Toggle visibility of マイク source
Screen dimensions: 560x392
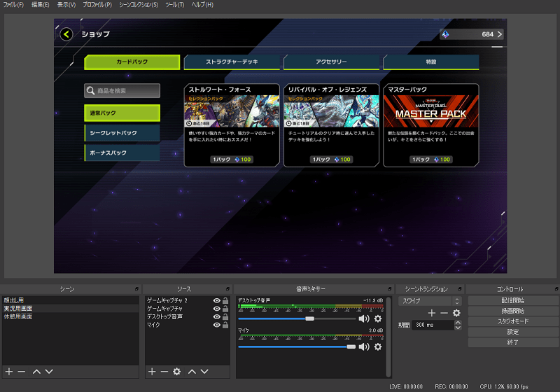coord(216,325)
